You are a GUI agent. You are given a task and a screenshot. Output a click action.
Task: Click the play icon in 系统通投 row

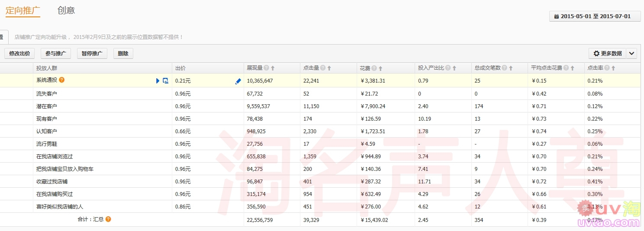[158, 80]
